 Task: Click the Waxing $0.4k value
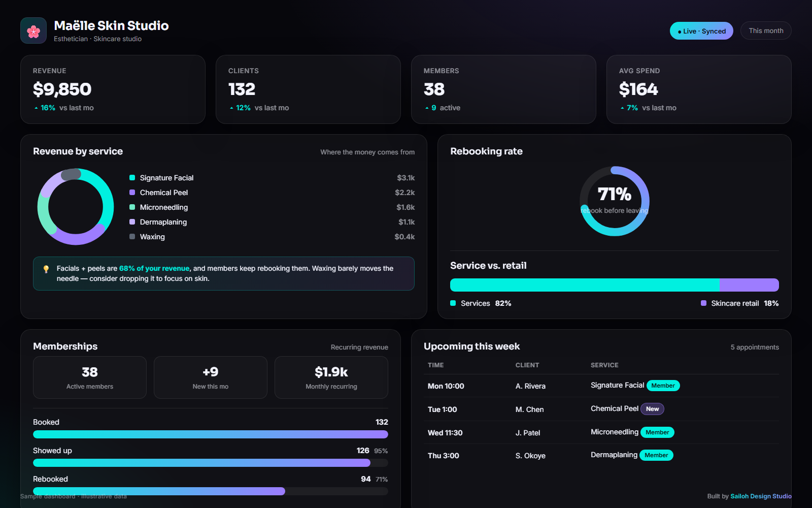[x=404, y=237]
